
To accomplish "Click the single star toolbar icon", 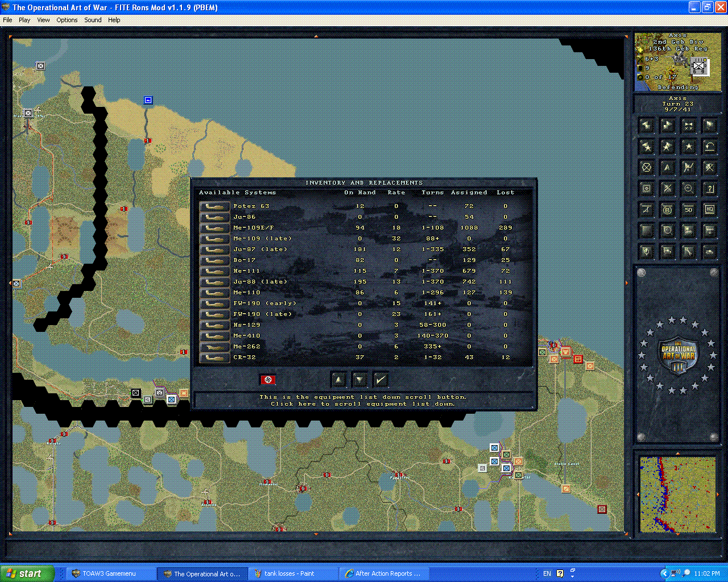I will click(688, 147).
